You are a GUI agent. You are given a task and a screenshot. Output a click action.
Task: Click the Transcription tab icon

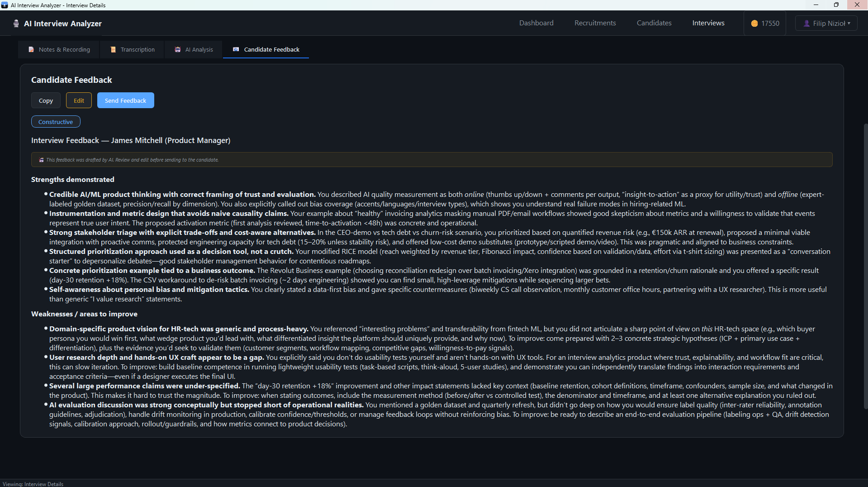(113, 50)
